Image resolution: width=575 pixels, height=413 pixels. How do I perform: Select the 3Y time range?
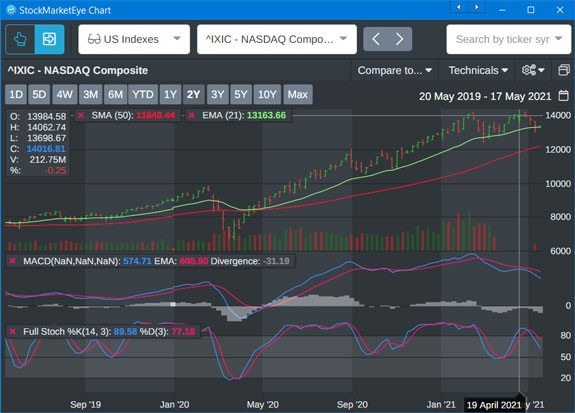[x=217, y=95]
